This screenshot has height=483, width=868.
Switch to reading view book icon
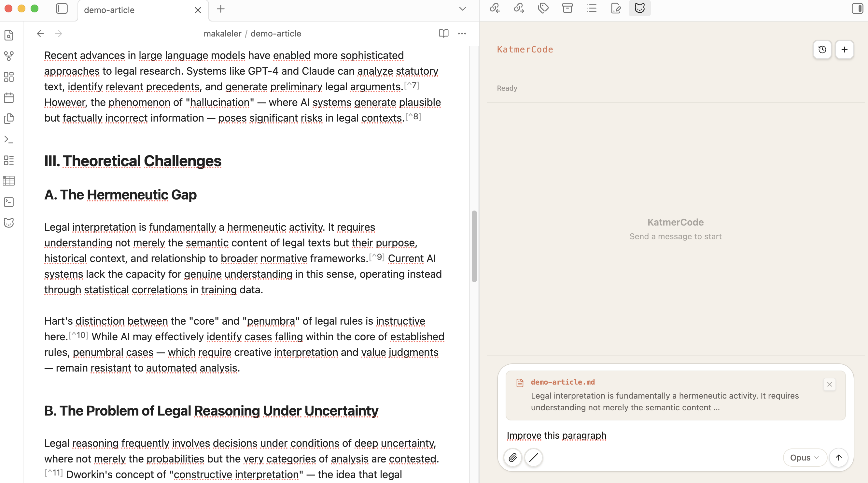443,33
